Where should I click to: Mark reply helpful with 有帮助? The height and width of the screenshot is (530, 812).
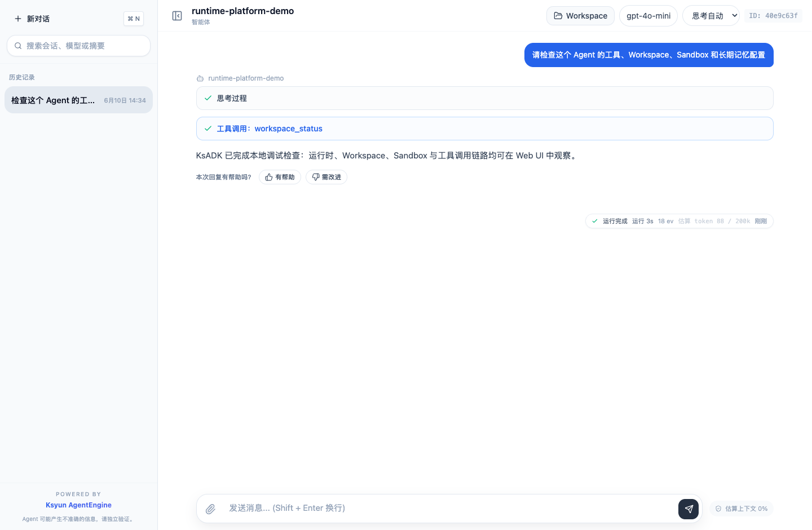click(x=280, y=177)
